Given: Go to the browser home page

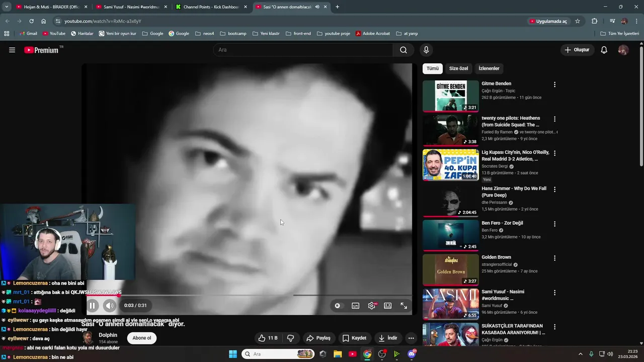Looking at the screenshot, I should tap(44, 21).
